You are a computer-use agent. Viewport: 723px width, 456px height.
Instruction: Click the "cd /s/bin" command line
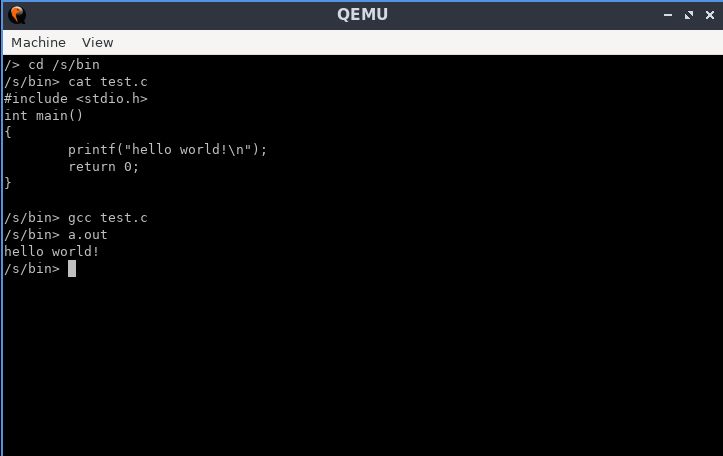(x=52, y=65)
